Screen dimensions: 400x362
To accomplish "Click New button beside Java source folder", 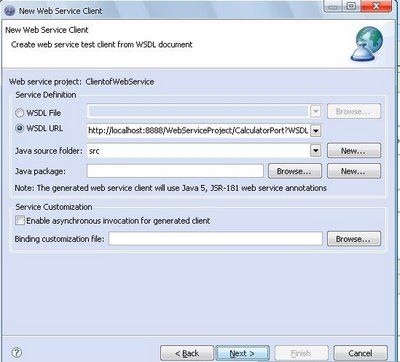I will 354,151.
